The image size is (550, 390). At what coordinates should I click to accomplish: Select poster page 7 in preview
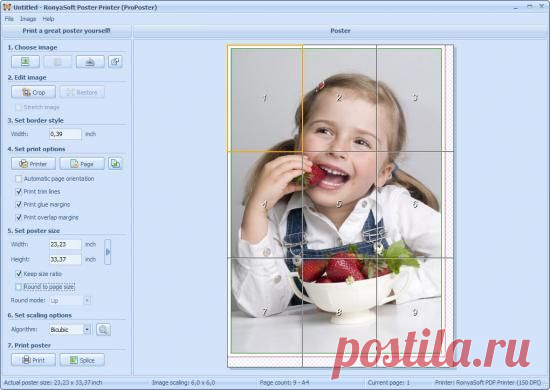pyautogui.click(x=265, y=312)
